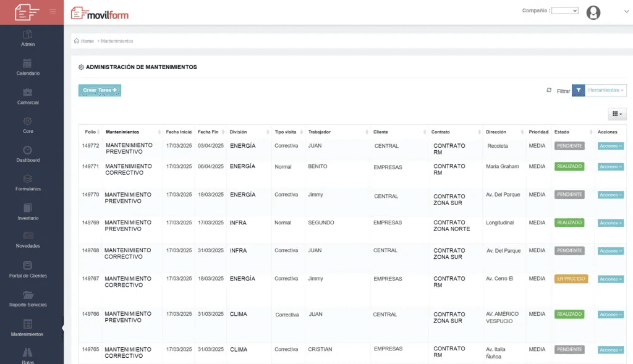Click the Home breadcrumb icon

tap(76, 41)
